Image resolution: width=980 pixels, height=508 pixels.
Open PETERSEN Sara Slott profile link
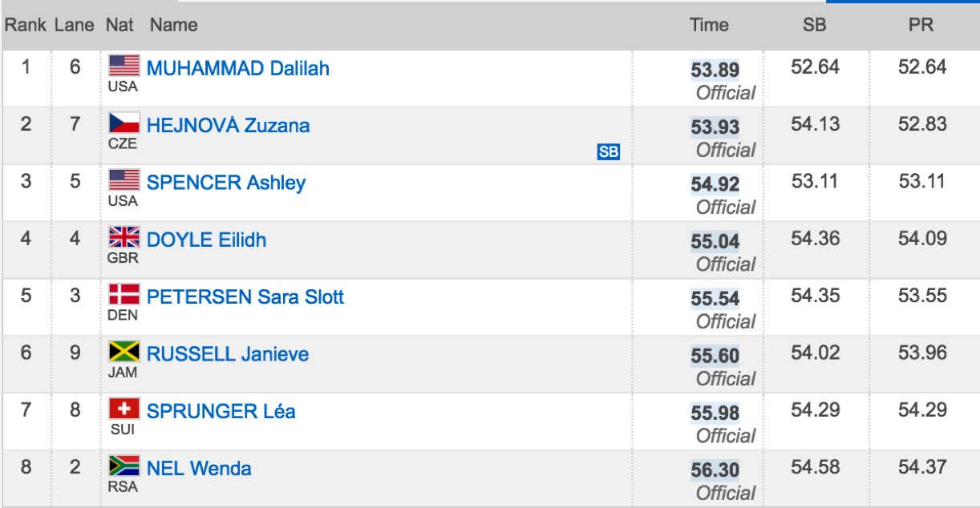point(245,296)
